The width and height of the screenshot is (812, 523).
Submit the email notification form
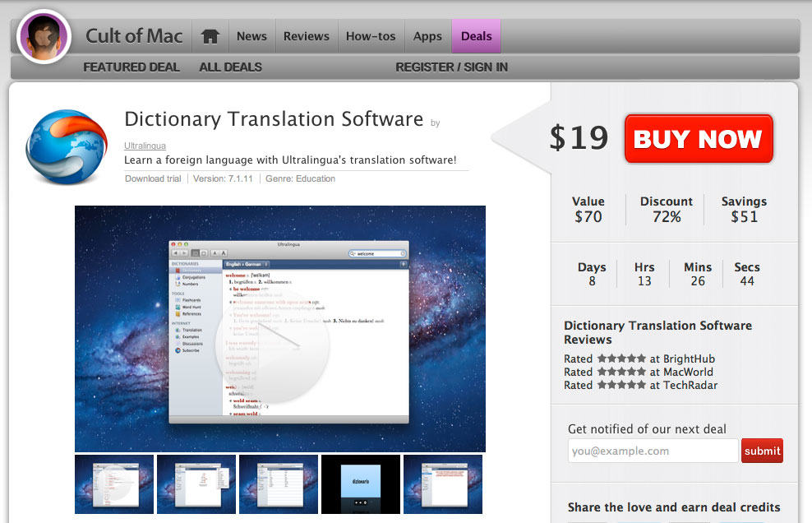pos(762,451)
